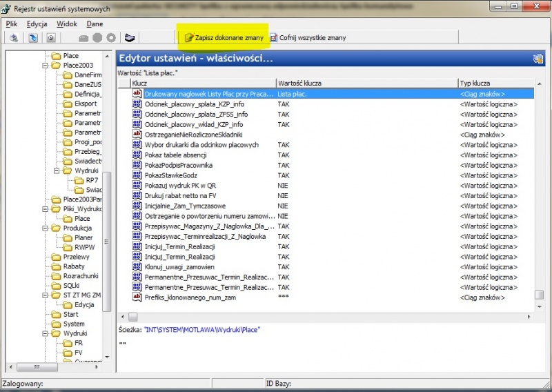
Task: Collapse the ST ZT MG ZM tree node
Action: pyautogui.click(x=45, y=295)
